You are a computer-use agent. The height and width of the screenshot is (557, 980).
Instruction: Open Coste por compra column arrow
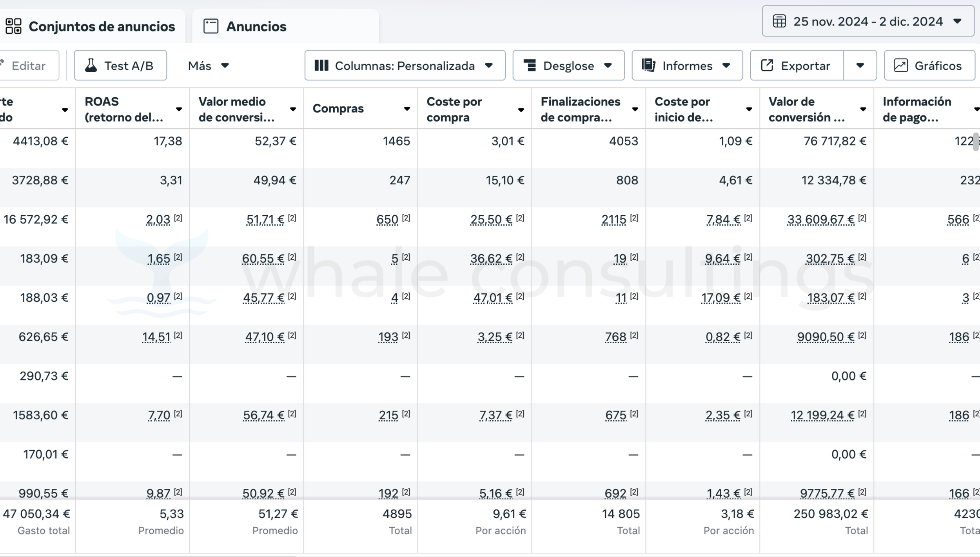[x=521, y=110]
